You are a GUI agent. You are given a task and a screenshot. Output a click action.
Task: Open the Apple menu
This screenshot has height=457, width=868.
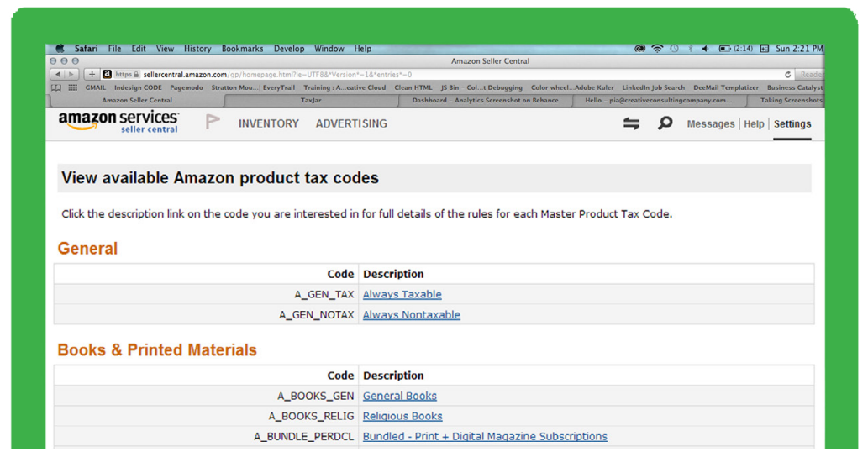tap(60, 49)
